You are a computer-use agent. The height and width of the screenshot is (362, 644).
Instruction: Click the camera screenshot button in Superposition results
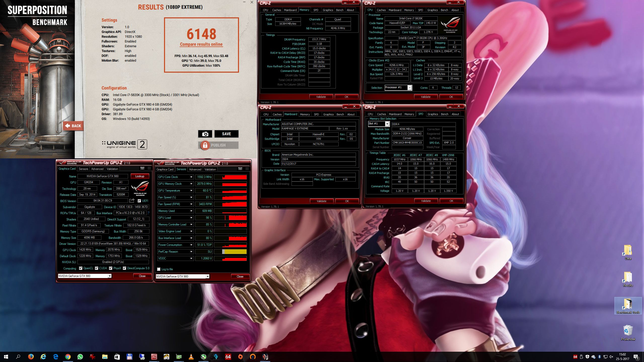click(x=205, y=134)
